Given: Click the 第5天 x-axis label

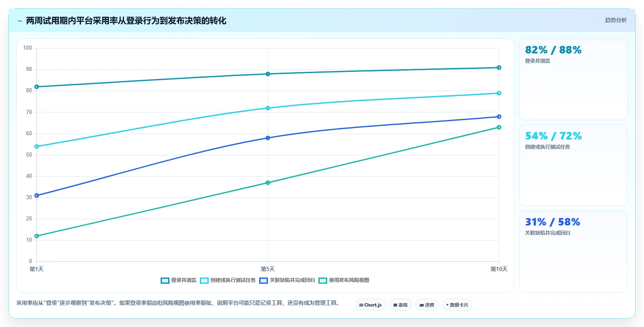Looking at the screenshot, I should point(268,269).
